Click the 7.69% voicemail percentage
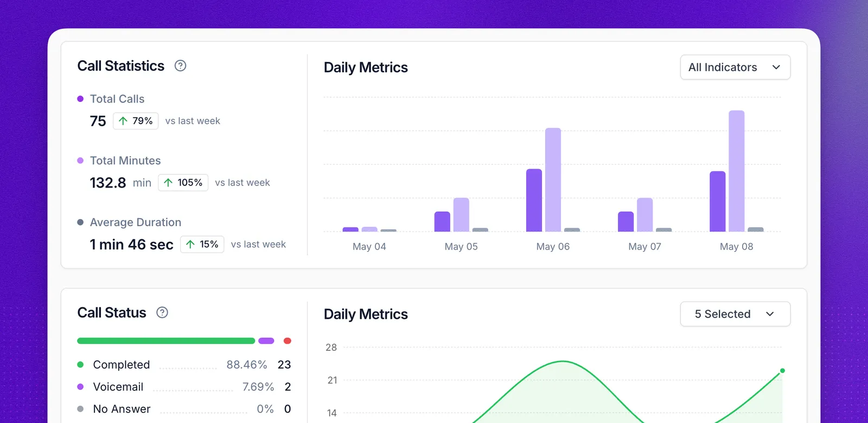 pyautogui.click(x=258, y=387)
